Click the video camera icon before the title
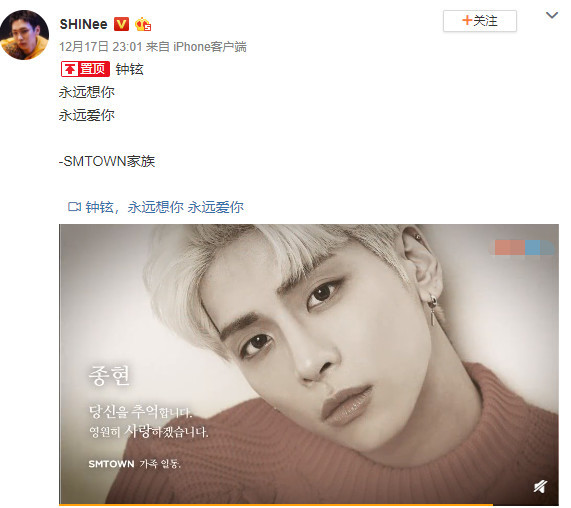The image size is (571, 508). coord(74,207)
